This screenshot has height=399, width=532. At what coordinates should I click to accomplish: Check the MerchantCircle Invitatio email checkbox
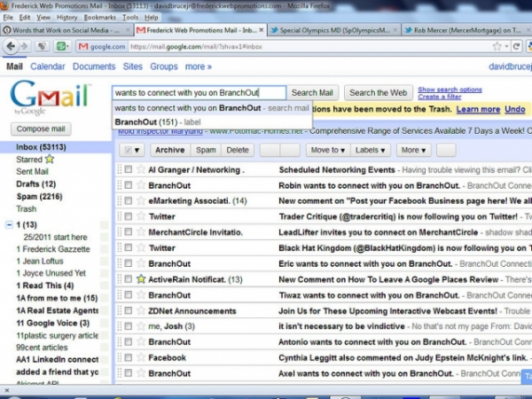tap(129, 231)
